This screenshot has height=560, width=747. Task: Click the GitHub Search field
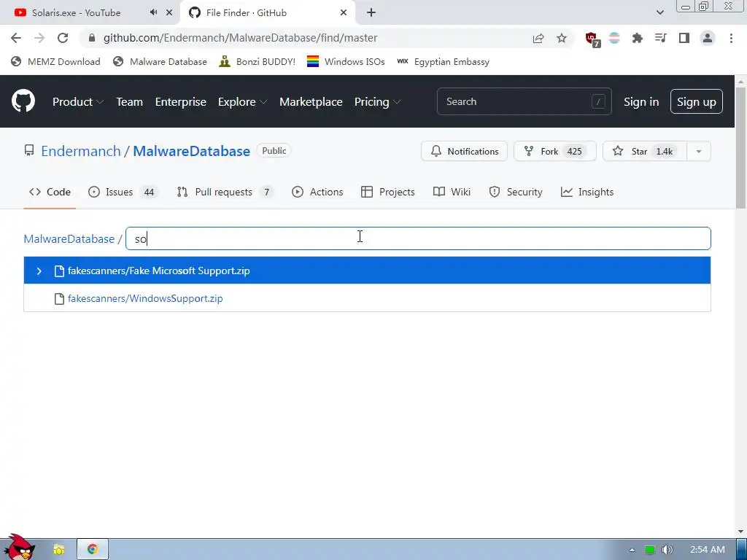[524, 101]
